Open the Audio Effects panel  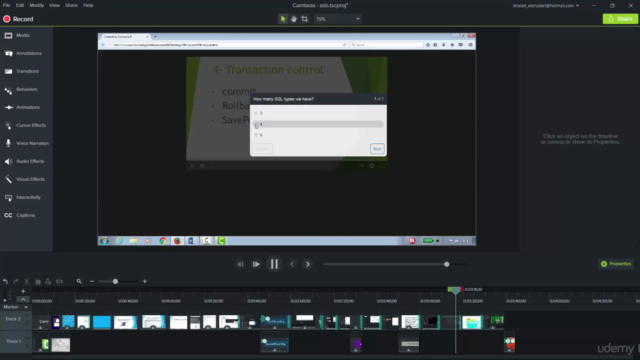pyautogui.click(x=29, y=161)
